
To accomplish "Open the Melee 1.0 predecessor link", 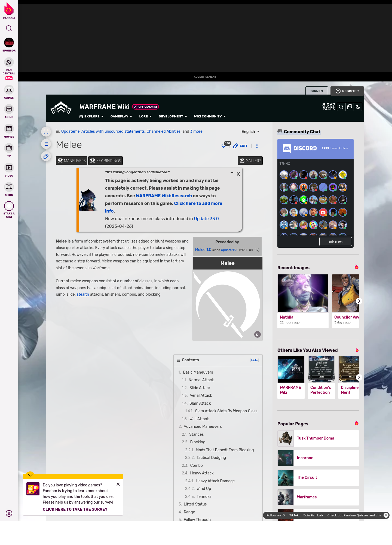I will pos(203,250).
